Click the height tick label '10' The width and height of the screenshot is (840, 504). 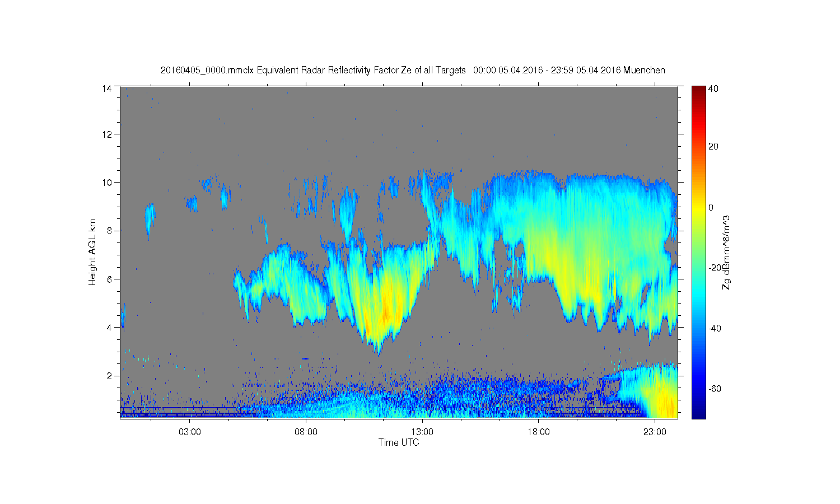[106, 183]
